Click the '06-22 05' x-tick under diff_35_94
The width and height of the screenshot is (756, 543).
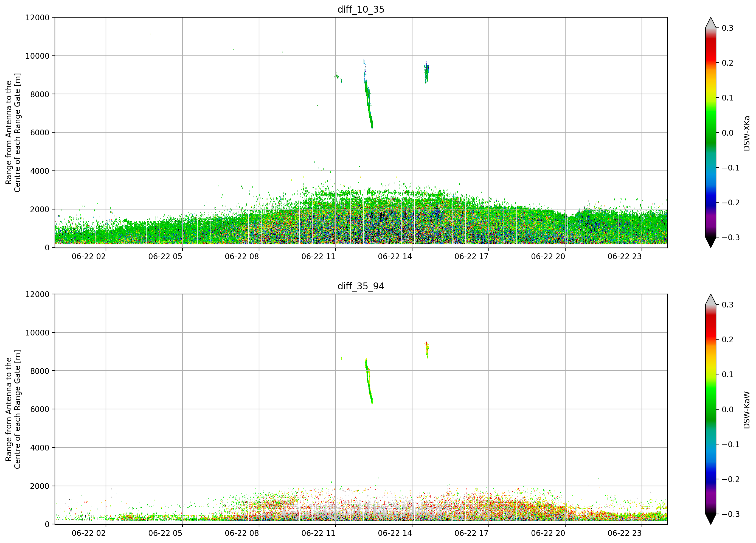[x=165, y=533]
